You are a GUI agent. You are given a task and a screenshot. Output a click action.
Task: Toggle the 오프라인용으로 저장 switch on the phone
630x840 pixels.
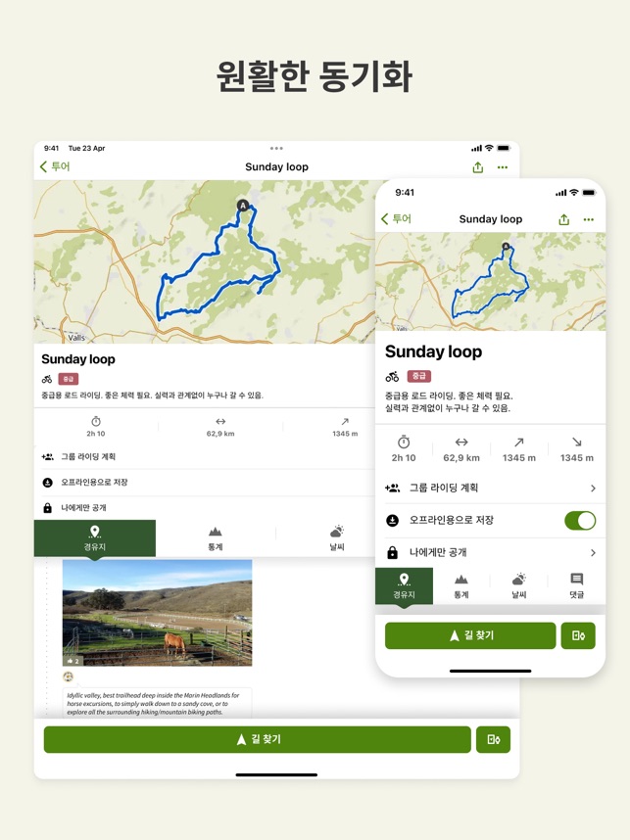pyautogui.click(x=580, y=520)
